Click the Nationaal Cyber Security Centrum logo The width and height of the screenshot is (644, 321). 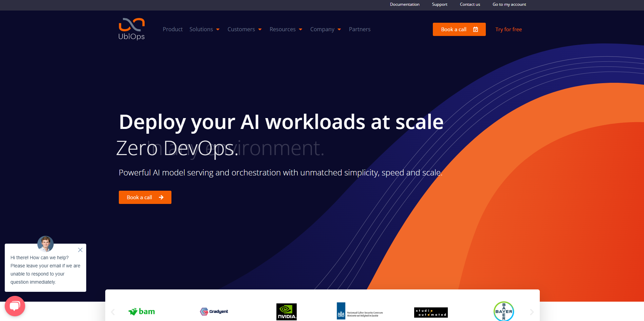point(360,311)
